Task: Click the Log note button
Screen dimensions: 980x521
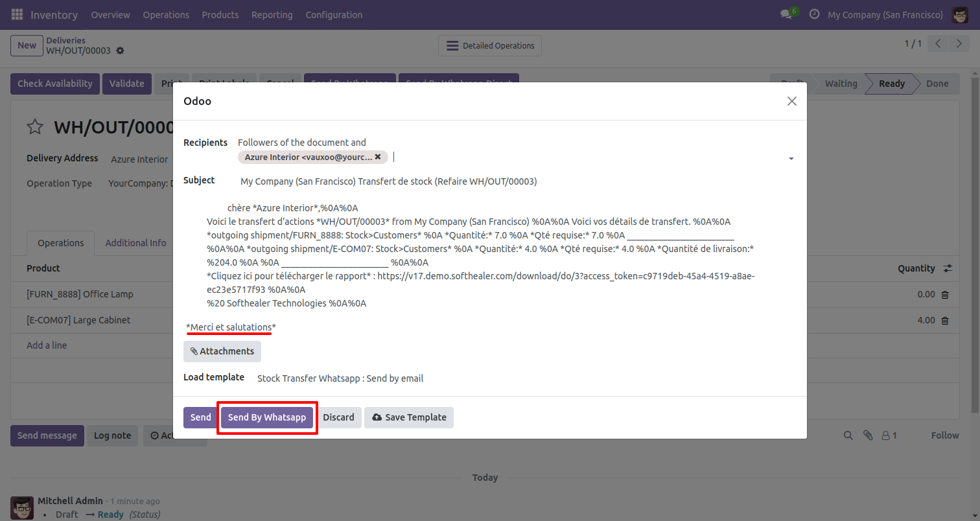Action: coord(112,435)
